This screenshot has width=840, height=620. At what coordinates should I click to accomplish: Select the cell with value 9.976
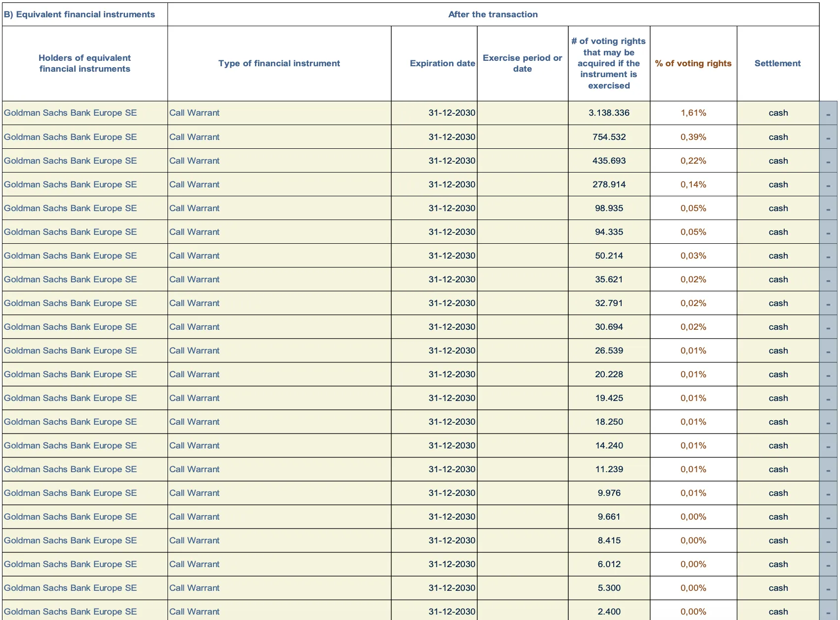point(609,493)
